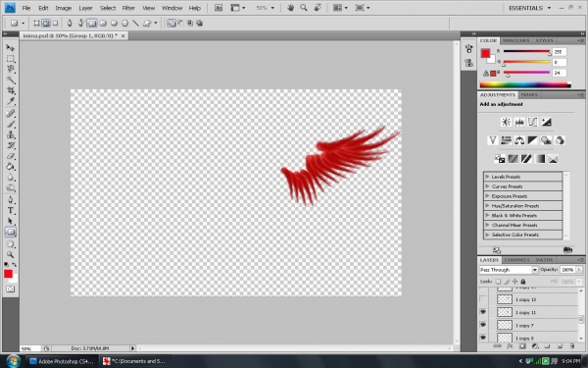Switch to Adobe Photoshop CS4 taskbar button
This screenshot has width=588, height=368.
tap(62, 361)
